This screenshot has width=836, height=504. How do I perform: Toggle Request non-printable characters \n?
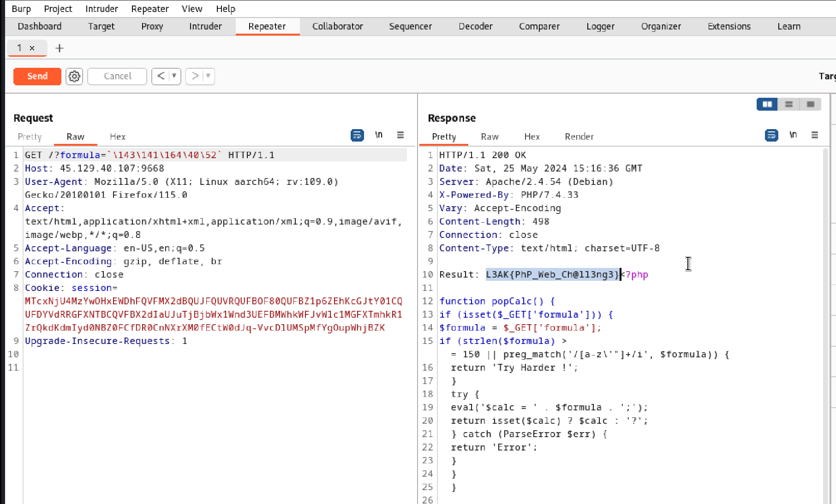379,135
